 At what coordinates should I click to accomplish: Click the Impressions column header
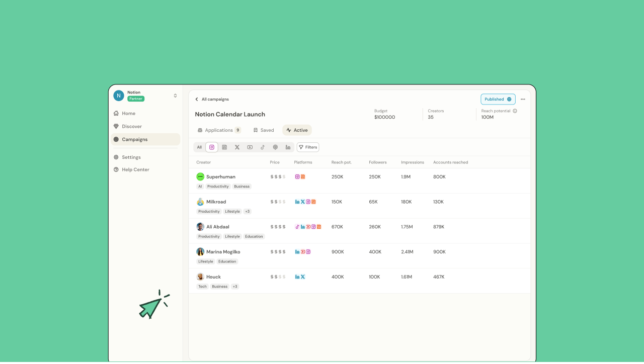pos(413,162)
